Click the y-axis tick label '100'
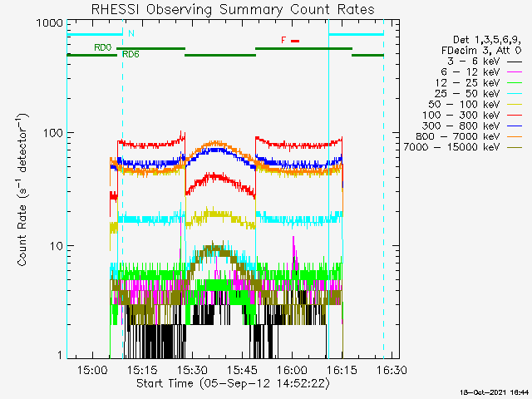Viewport: 532px width, 399px height. point(53,133)
